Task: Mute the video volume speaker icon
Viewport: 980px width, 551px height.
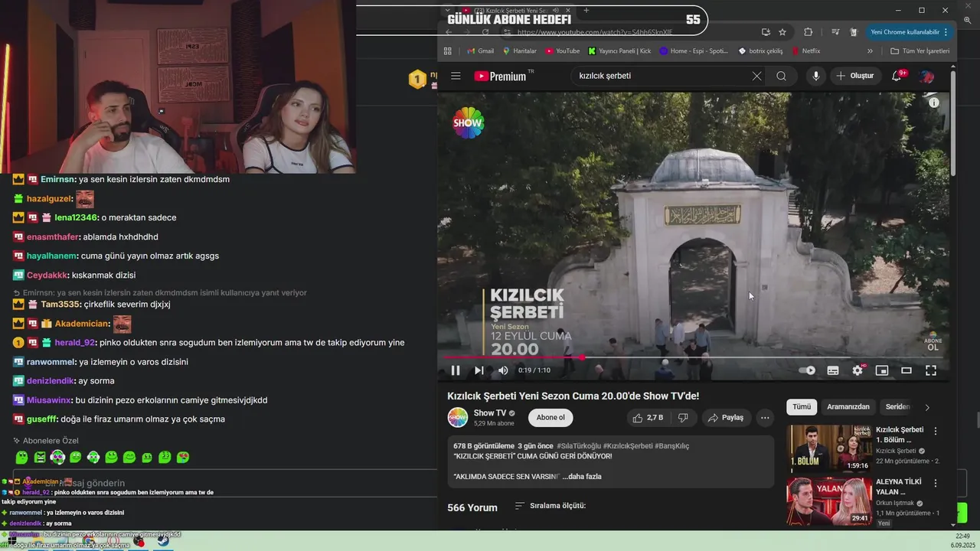Action: pyautogui.click(x=503, y=370)
